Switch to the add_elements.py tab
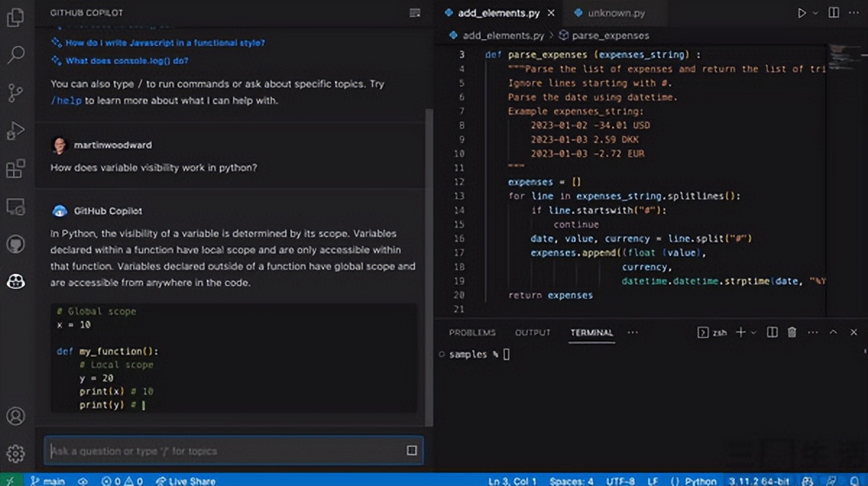Screen dimensions: 868x486 tap(499, 13)
